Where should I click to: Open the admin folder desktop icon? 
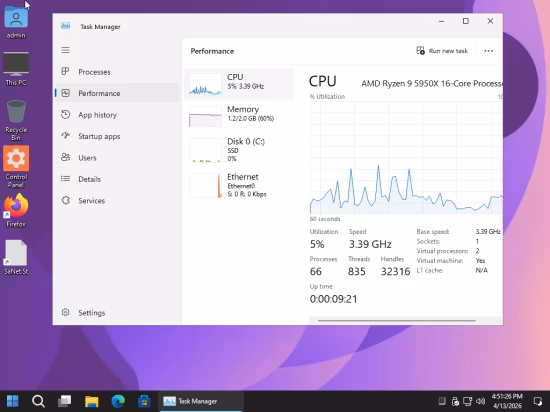(x=16, y=22)
